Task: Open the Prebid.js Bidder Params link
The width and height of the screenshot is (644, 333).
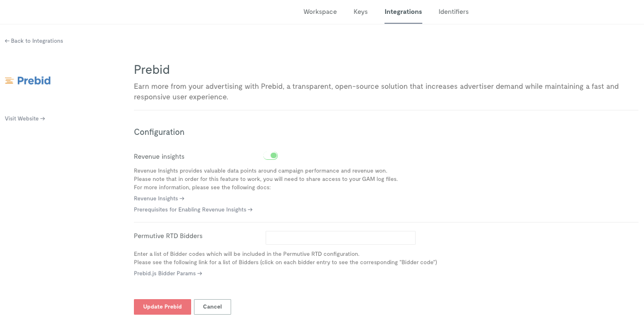Action: (x=168, y=274)
